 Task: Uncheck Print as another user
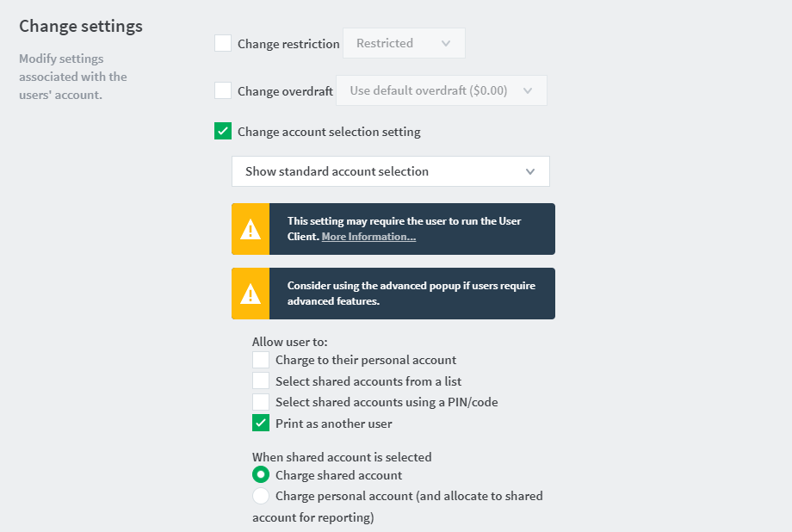click(x=261, y=423)
